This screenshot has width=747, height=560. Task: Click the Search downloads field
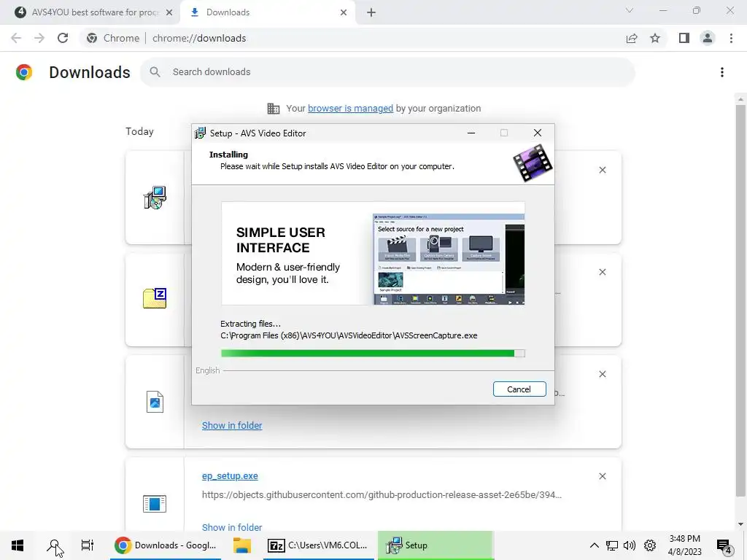(x=387, y=72)
